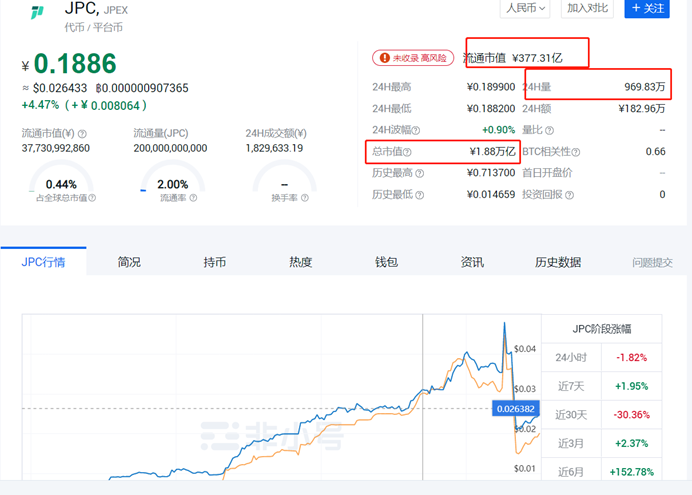The image size is (692, 495).
Task: Click the $0.026433 USD price
Action: pyautogui.click(x=60, y=88)
